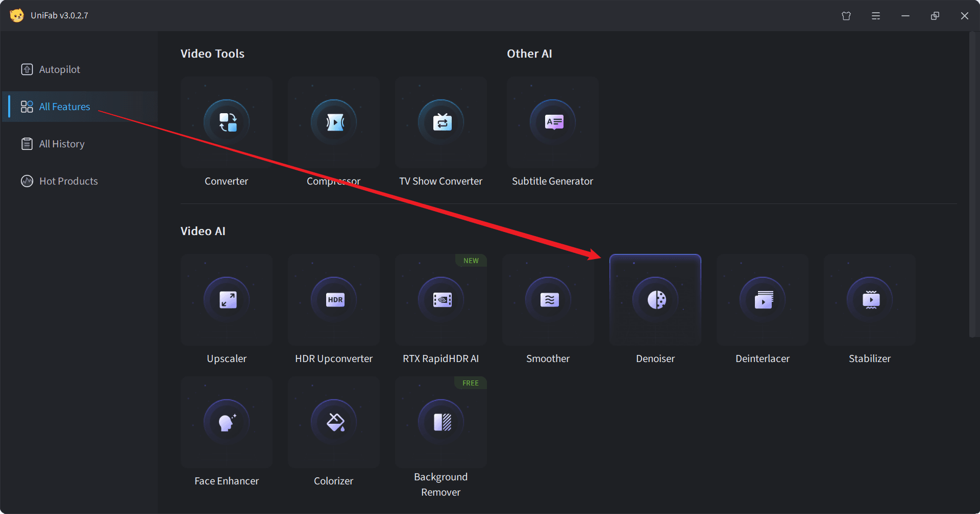Screen dimensions: 980x514
Task: Launch the Stabilizer tool
Action: (869, 300)
